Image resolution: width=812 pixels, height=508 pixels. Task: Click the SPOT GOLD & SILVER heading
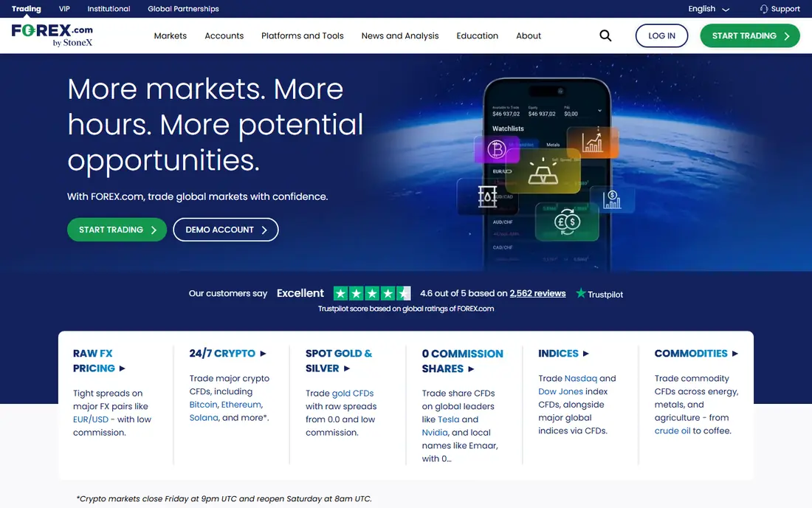click(339, 361)
